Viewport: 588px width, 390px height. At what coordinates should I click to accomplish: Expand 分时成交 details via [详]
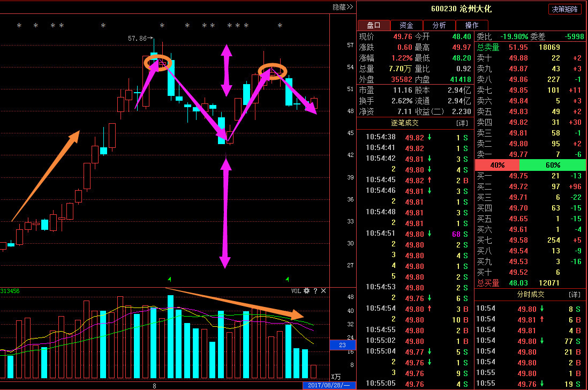[574, 295]
